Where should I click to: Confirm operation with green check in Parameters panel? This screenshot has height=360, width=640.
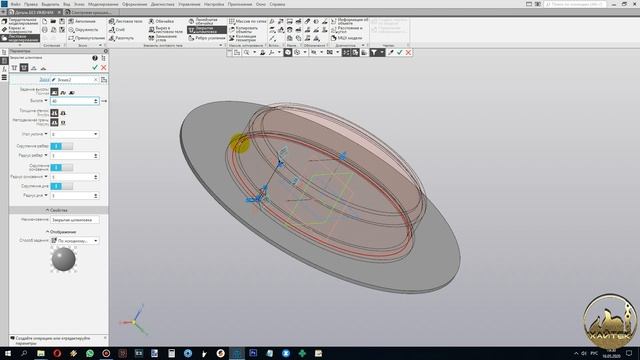pos(95,68)
